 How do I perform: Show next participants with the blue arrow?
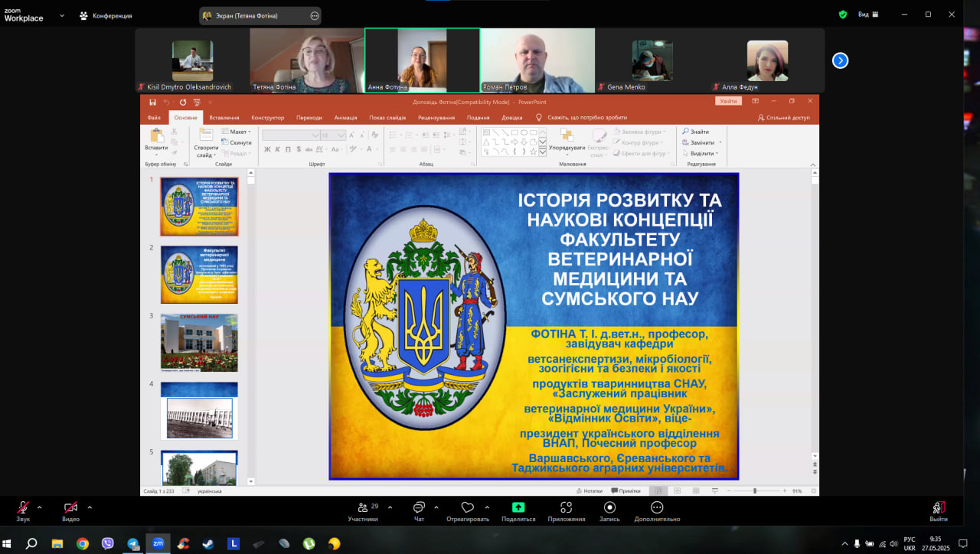[840, 60]
